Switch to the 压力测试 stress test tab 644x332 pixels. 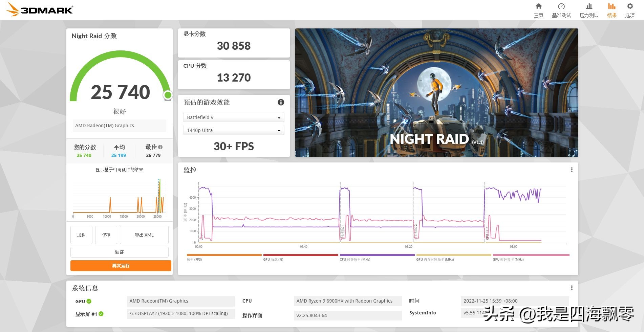pyautogui.click(x=589, y=10)
